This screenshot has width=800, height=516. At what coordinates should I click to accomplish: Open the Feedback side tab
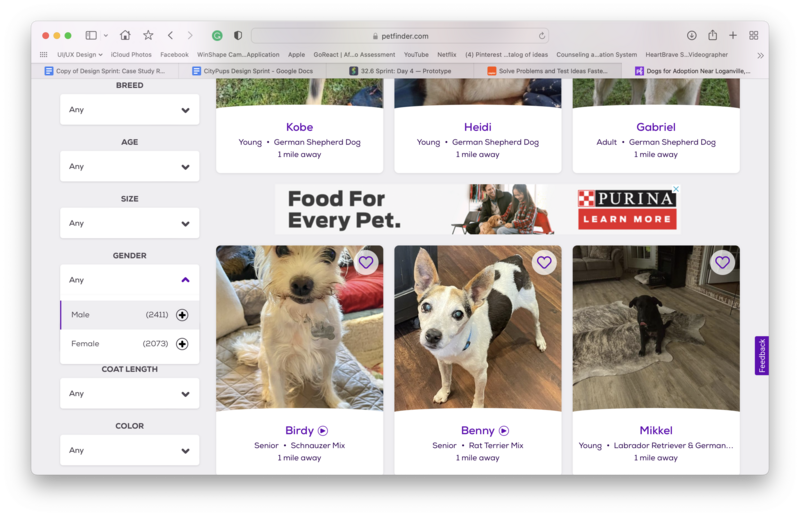[762, 356]
